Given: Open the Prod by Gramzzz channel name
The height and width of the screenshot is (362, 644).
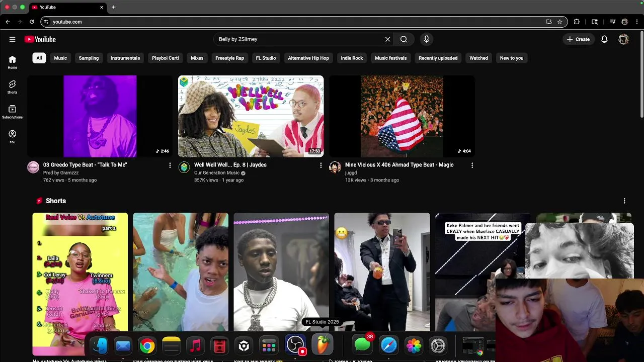Looking at the screenshot, I should [61, 173].
